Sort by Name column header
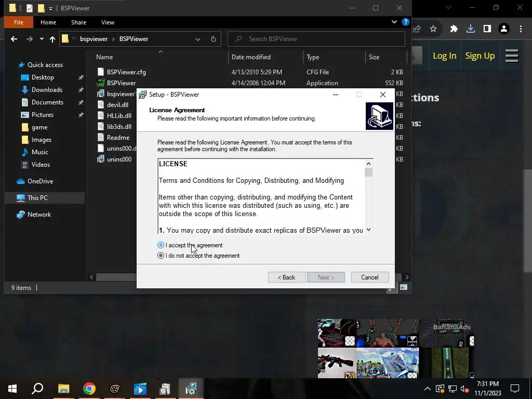Screen dimensions: 532x399 point(104,57)
